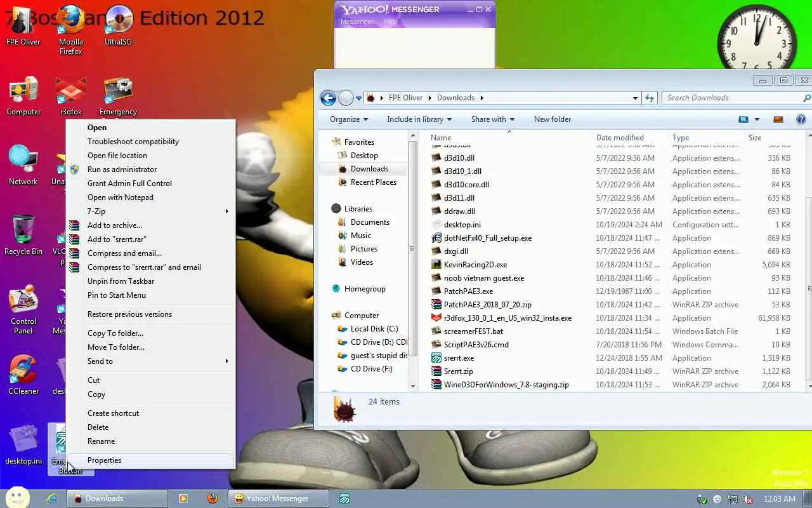Select Homegroup in the navigation pane
Image resolution: width=812 pixels, height=508 pixels.
click(365, 289)
